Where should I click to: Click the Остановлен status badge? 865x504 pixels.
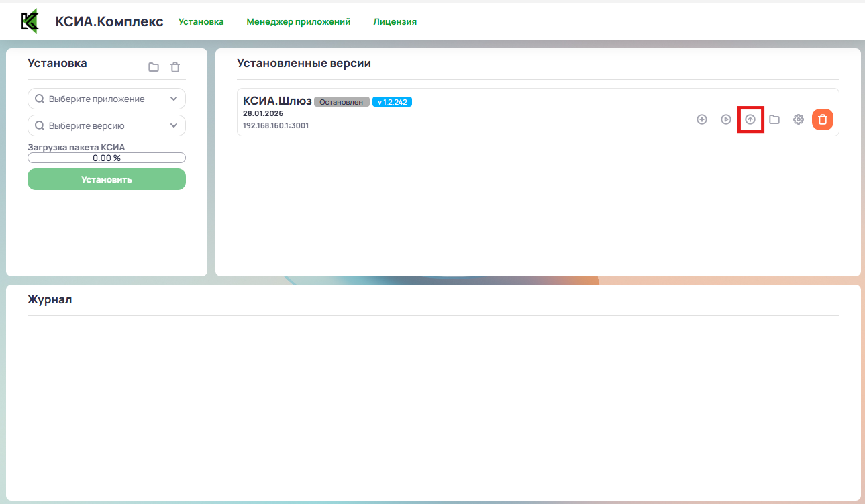click(342, 102)
